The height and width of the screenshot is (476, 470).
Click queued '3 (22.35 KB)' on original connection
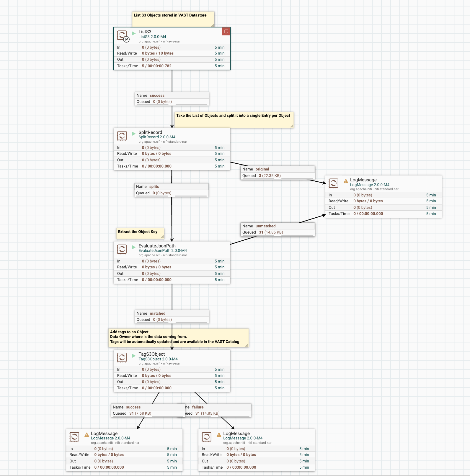click(x=270, y=176)
